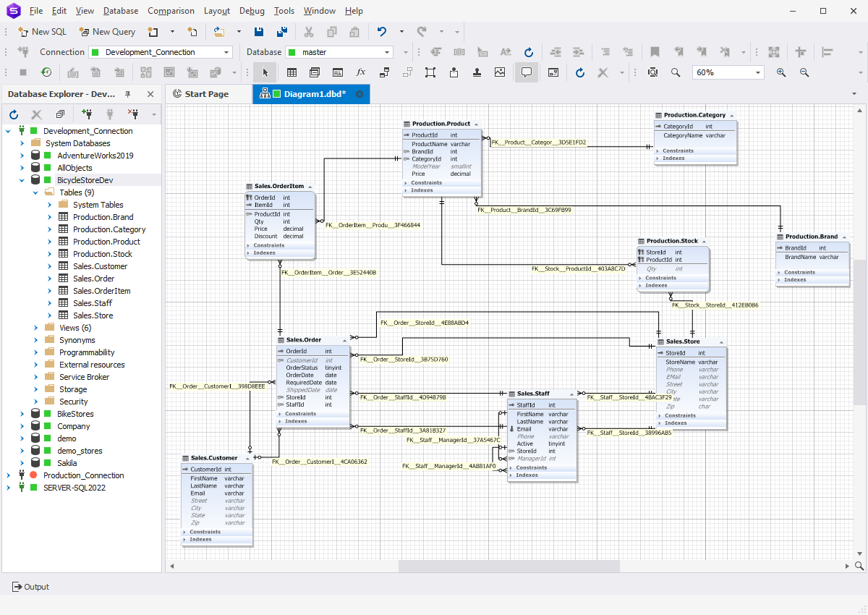Switch to the Start Page tab
The image size is (868, 615).
[x=206, y=94]
